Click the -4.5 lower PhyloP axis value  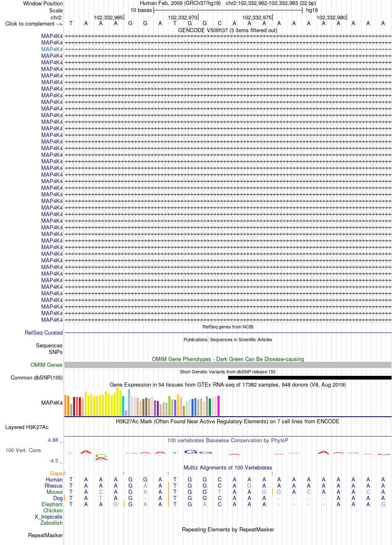coord(54,460)
